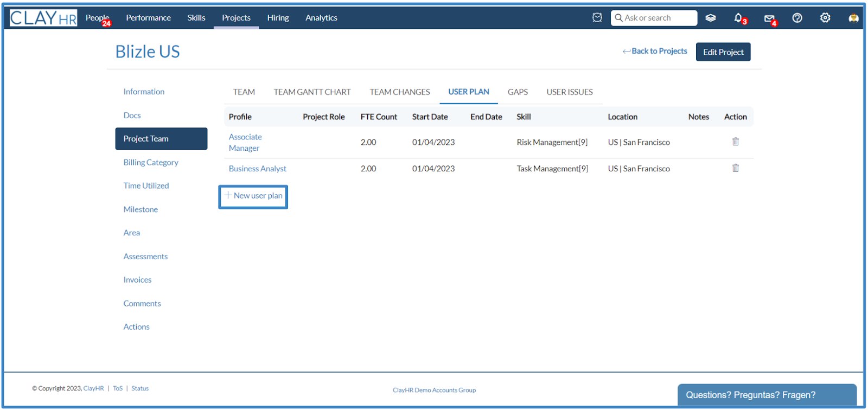Open Billing Category in sidebar

(151, 162)
